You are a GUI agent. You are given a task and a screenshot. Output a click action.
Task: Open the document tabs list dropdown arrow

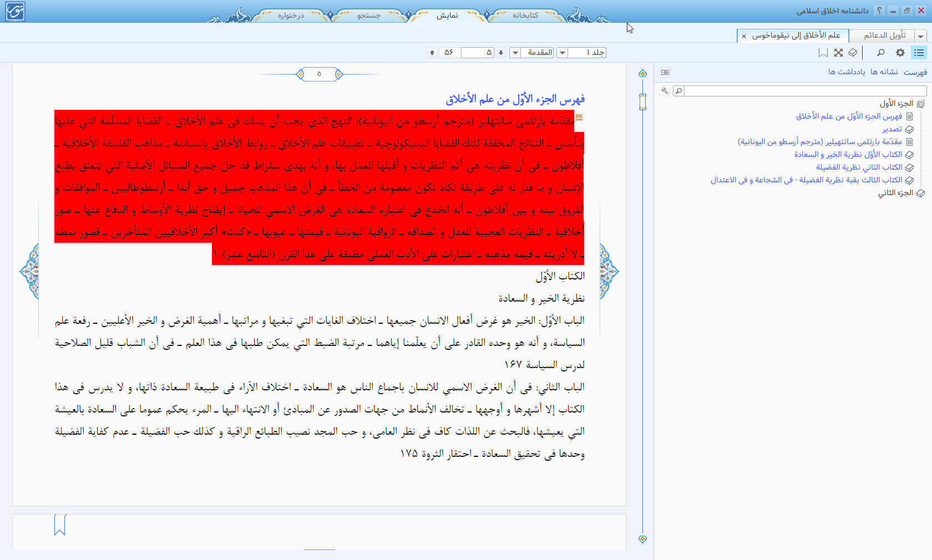click(921, 36)
